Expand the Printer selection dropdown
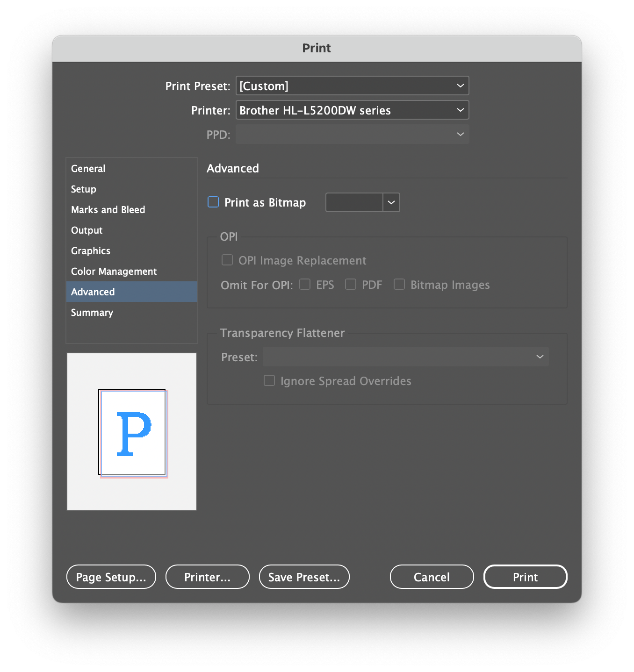 point(352,110)
